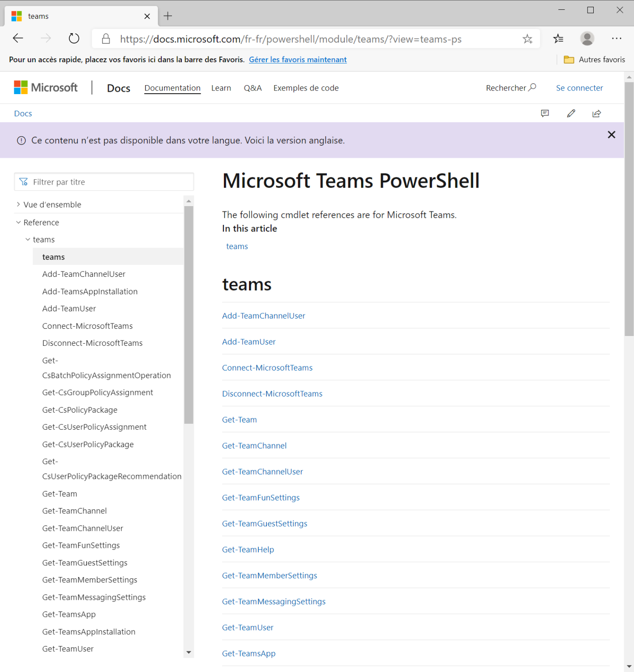Select Get-CsUserPolicyAssignment in sidebar

pyautogui.click(x=94, y=427)
